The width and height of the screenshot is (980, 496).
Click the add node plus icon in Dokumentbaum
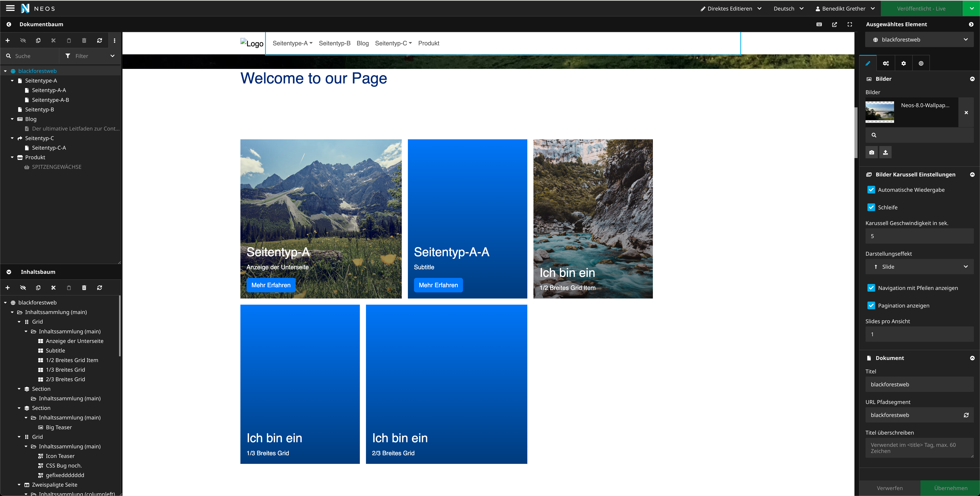8,40
